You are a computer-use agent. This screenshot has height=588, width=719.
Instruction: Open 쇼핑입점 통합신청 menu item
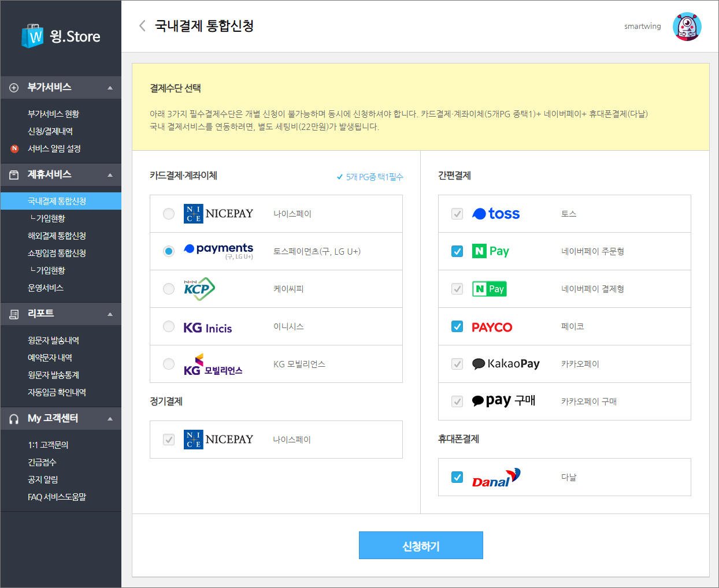[57, 253]
